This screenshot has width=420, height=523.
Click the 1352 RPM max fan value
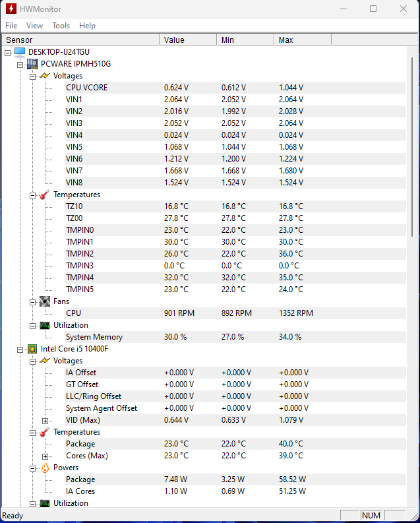point(296,313)
